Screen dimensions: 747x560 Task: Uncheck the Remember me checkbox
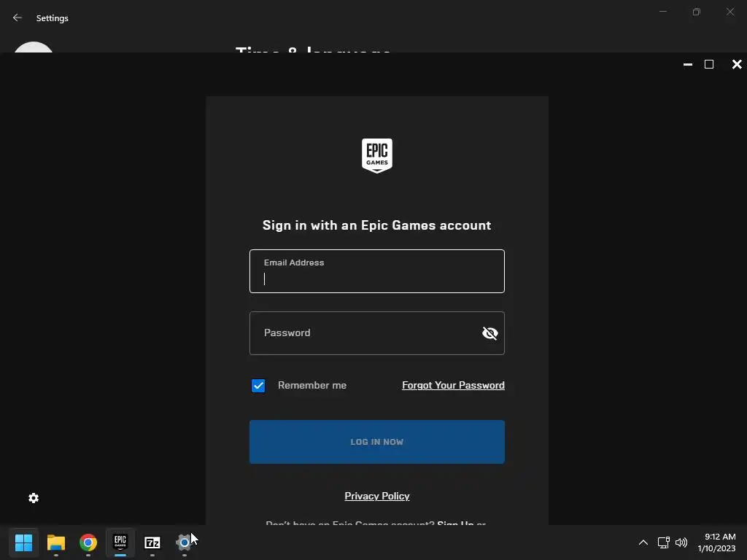[258, 386]
